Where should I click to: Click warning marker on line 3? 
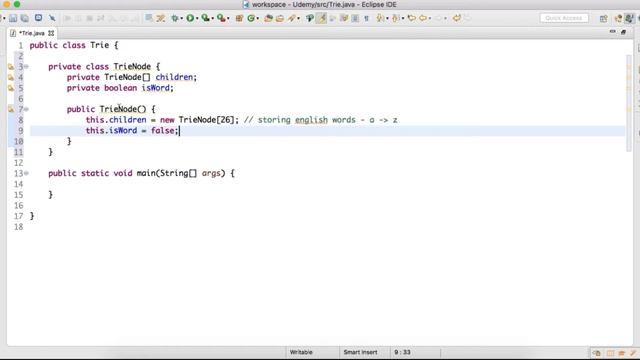[x=11, y=67]
